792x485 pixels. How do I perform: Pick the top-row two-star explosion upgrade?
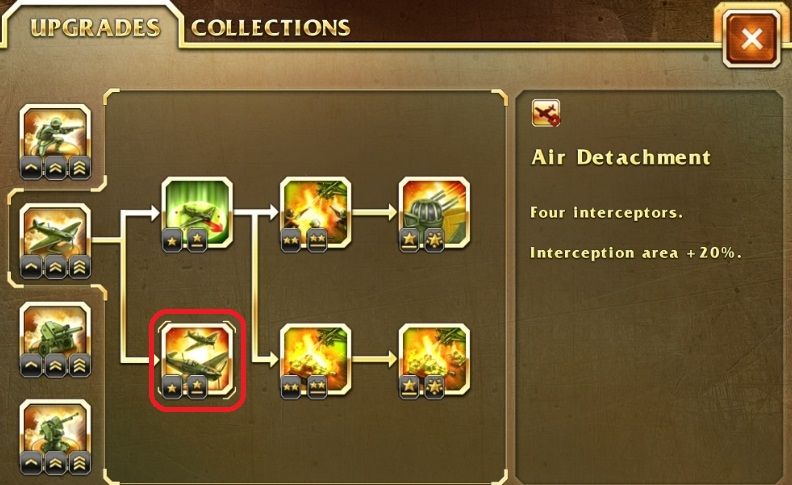point(316,214)
